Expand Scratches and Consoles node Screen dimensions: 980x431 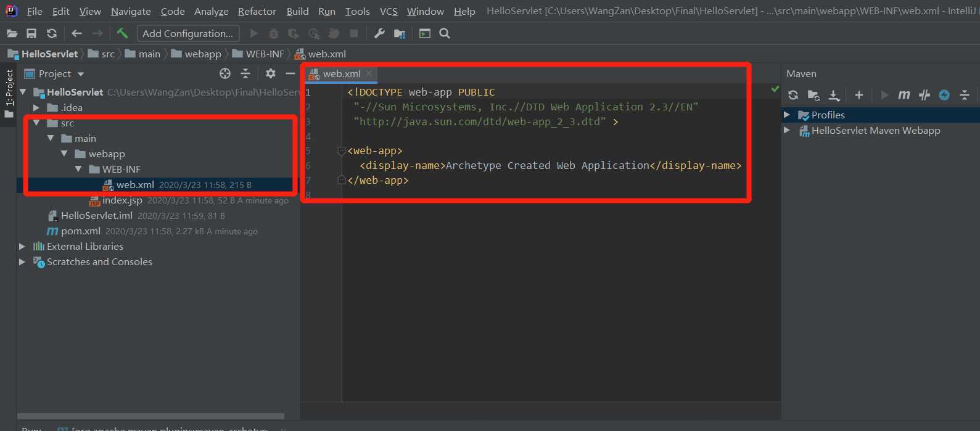(x=22, y=261)
